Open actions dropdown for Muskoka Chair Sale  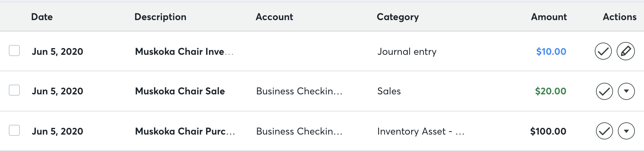(x=626, y=91)
